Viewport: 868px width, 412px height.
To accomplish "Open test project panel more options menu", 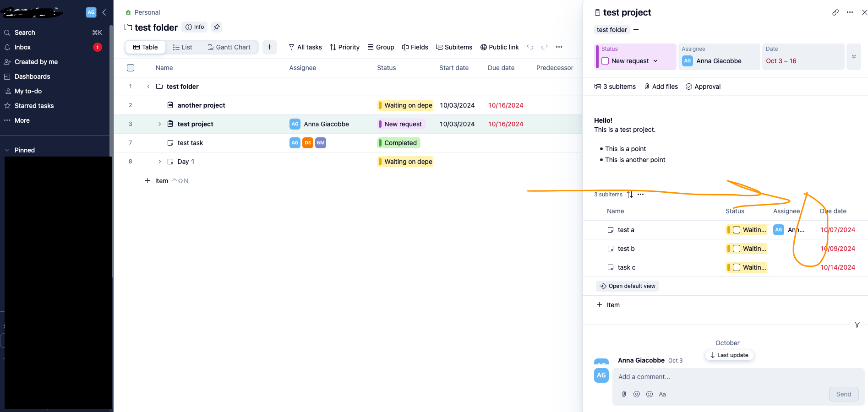I will (x=850, y=12).
